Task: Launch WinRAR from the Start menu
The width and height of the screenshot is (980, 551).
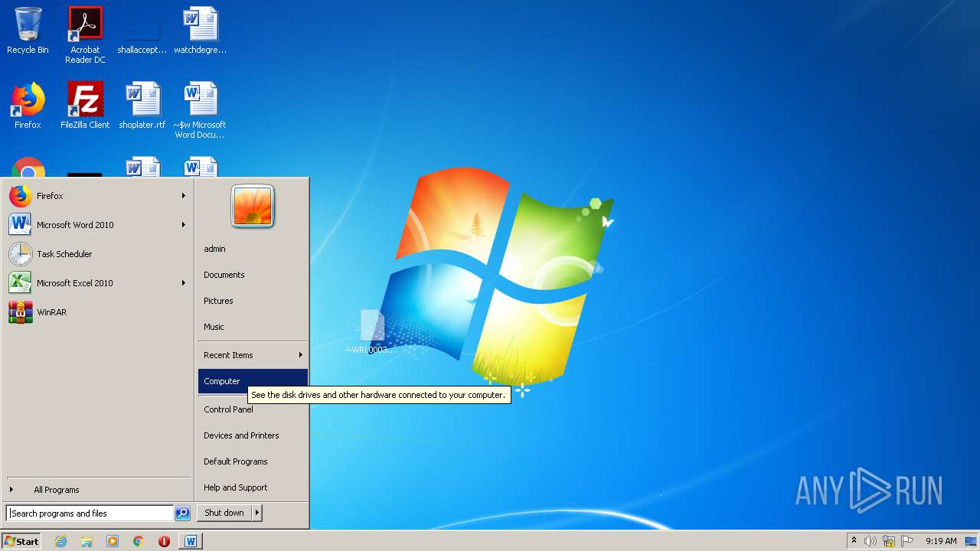Action: (x=96, y=312)
